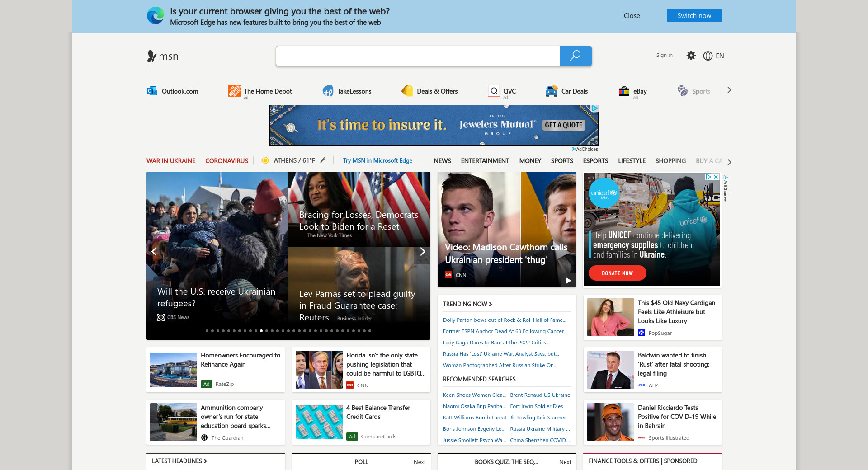This screenshot has height=470, width=868.
Task: Select the highlighted carousel pagination dot
Action: 261,331
